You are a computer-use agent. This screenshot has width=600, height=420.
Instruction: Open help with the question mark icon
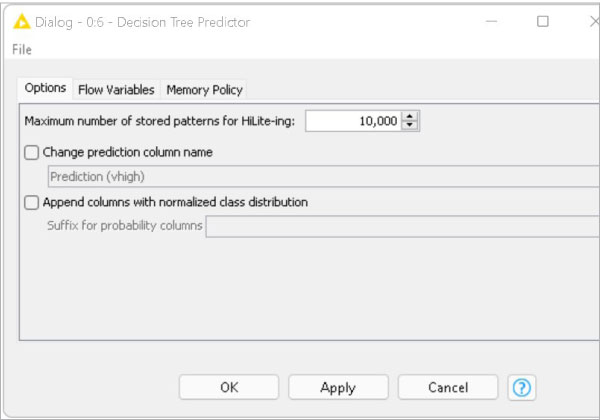pos(520,387)
